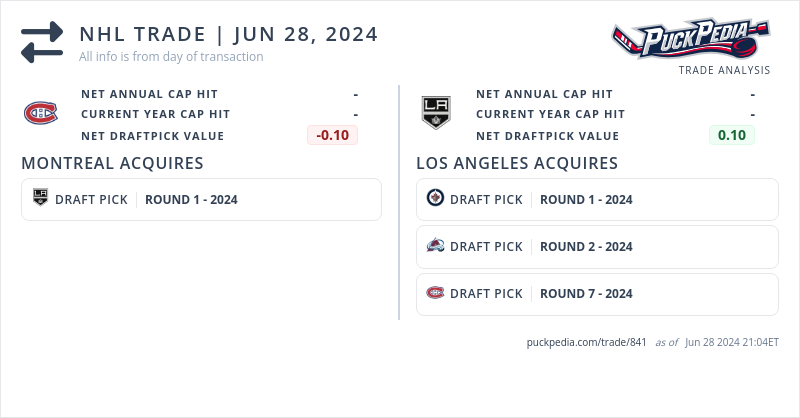Open the puckpedia.com/trade/841 link
The height and width of the screenshot is (418, 800).
pos(587,342)
